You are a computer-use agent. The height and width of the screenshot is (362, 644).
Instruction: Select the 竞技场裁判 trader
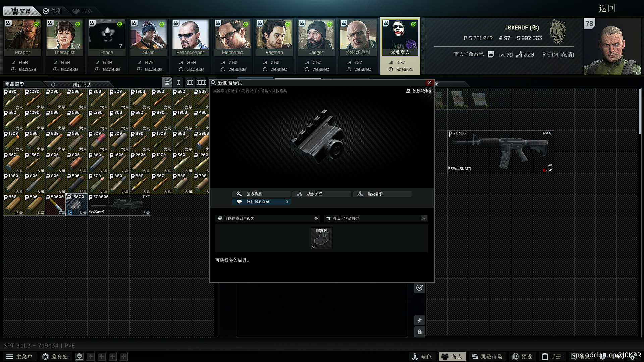point(358,38)
